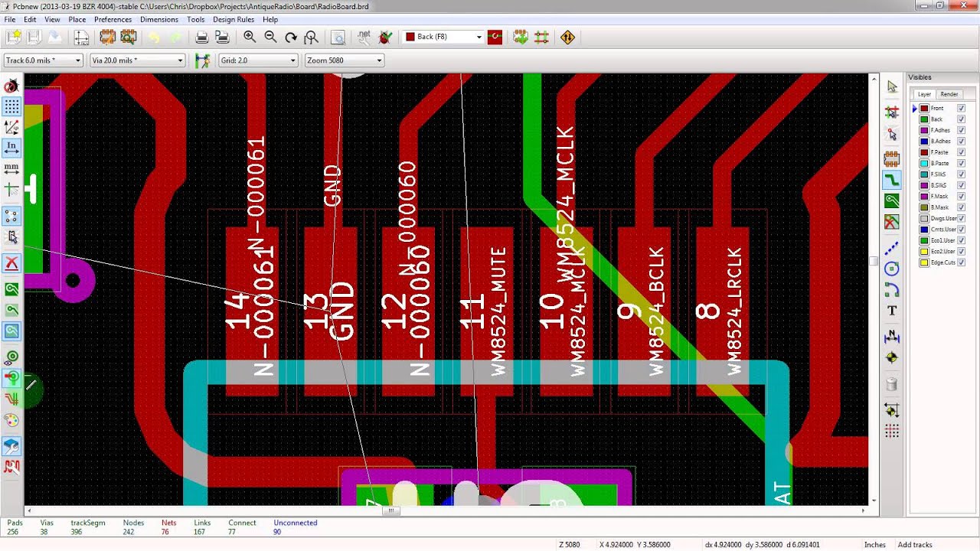The width and height of the screenshot is (980, 551).
Task: Open the Back (F8) layer selector dropdown
Action: (x=443, y=37)
